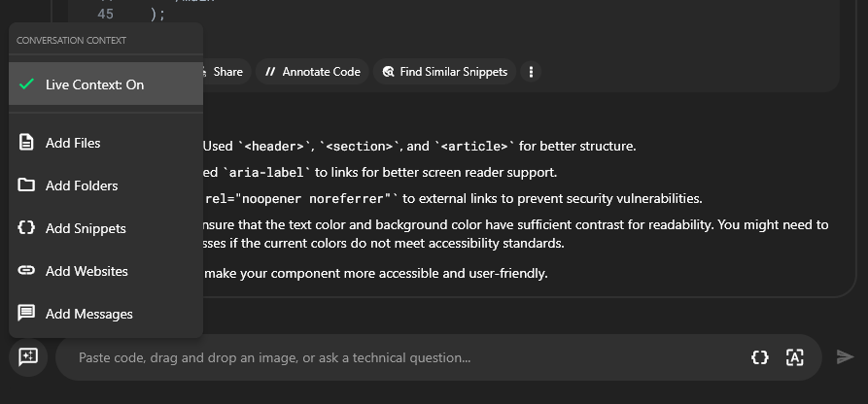Click the green checkmark icon

(x=26, y=84)
